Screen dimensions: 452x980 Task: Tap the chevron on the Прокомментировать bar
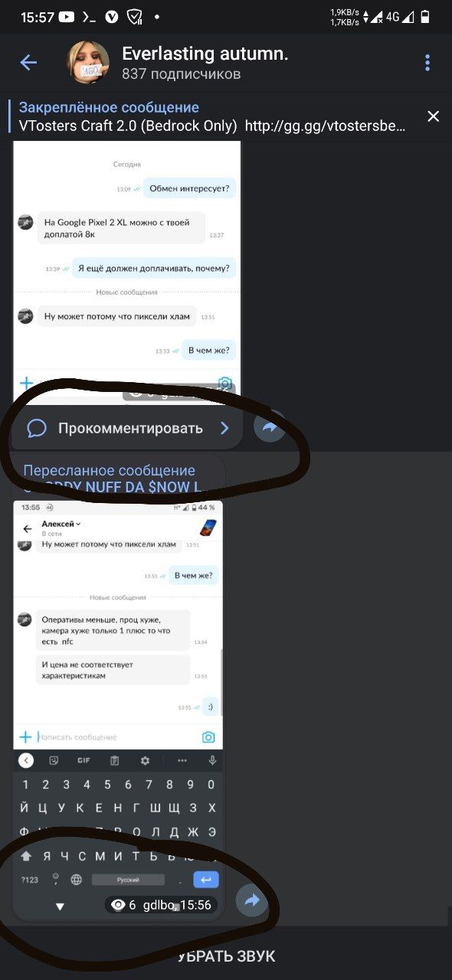pyautogui.click(x=224, y=428)
